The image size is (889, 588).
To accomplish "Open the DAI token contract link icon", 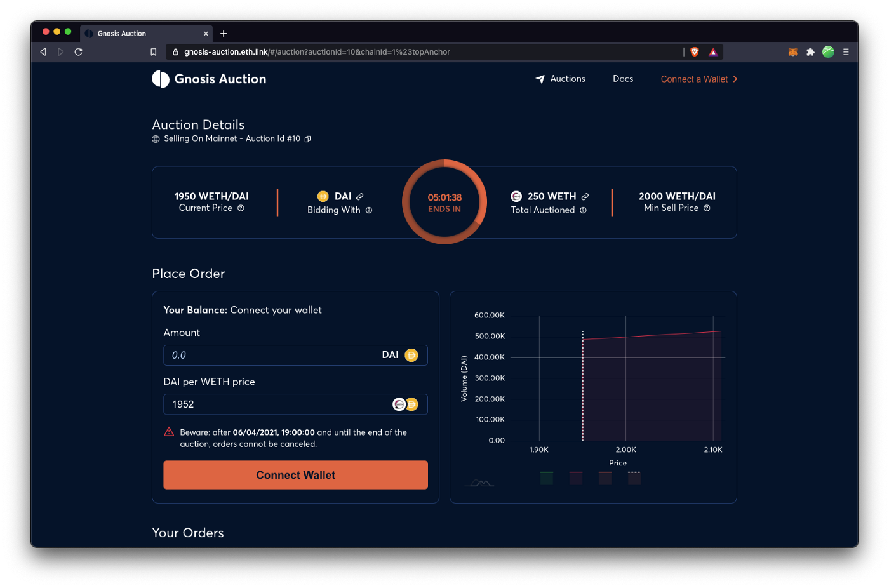I will click(x=360, y=197).
